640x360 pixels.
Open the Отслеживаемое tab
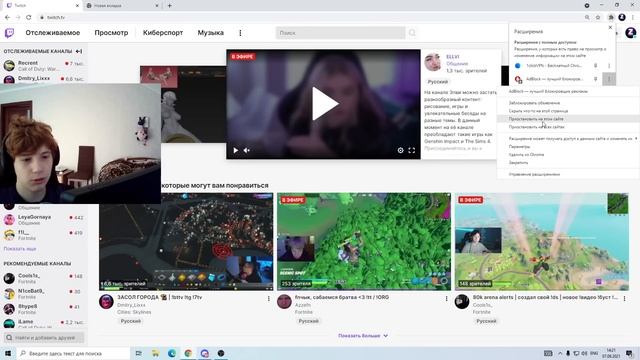53,33
